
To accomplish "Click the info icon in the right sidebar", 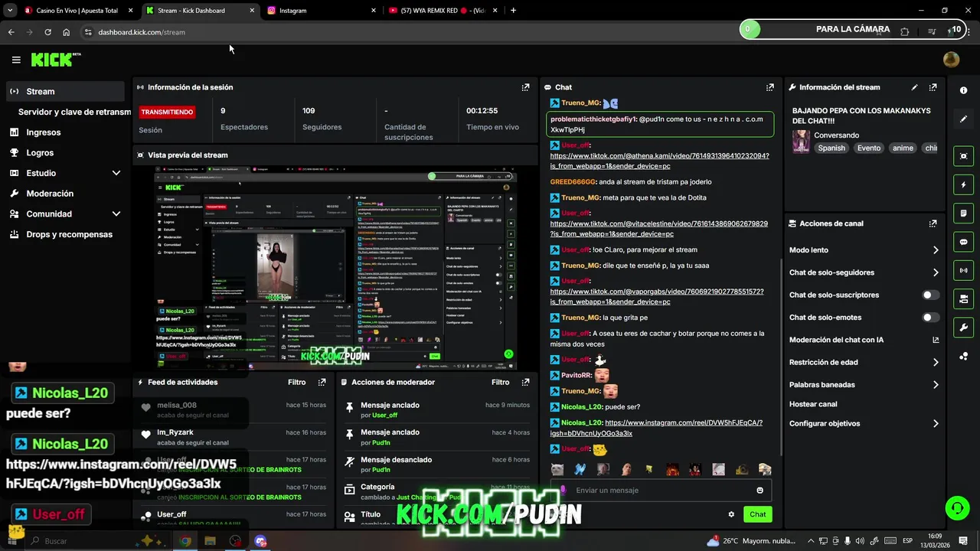I will 963,90.
